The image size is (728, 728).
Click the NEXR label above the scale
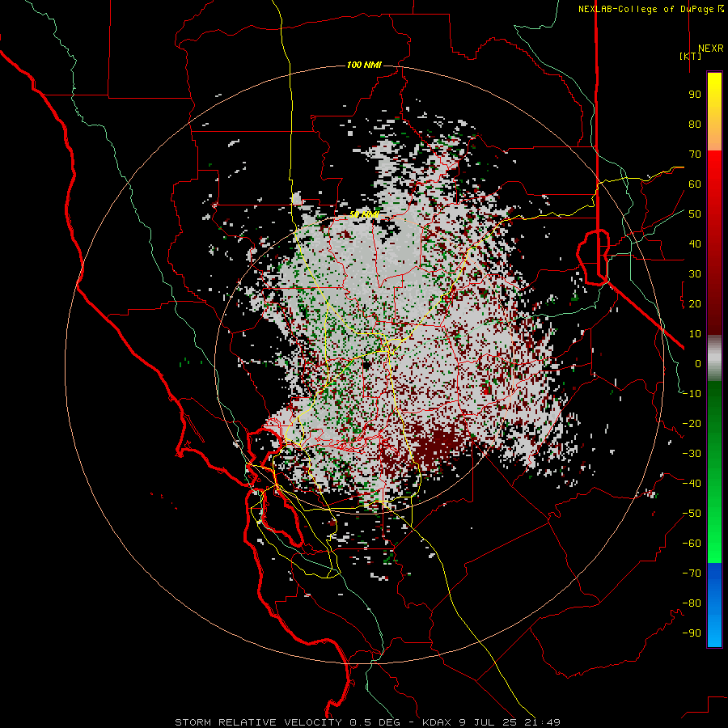tap(710, 49)
